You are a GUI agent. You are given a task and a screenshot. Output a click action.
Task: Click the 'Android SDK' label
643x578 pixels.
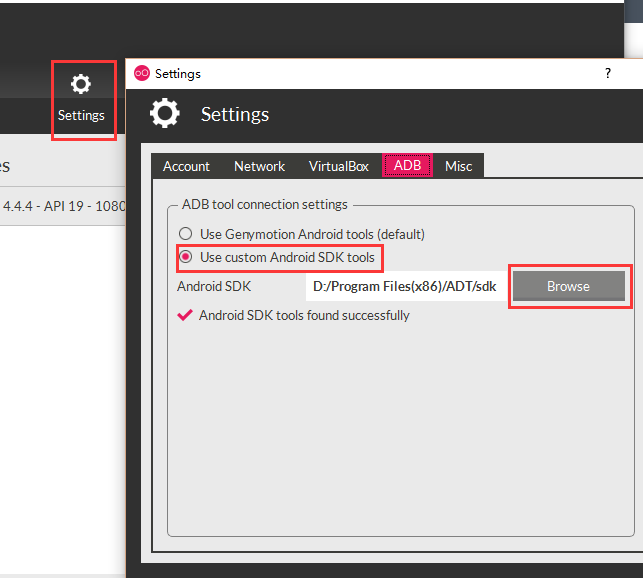(214, 286)
